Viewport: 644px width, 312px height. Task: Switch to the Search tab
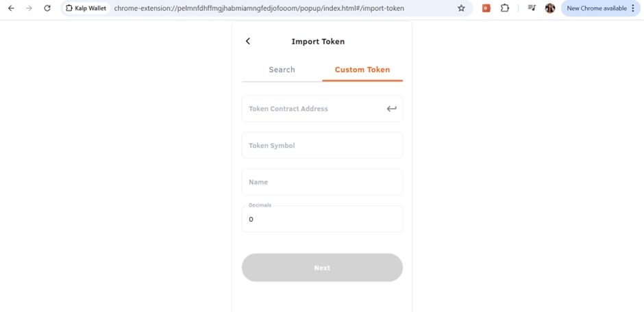tap(282, 70)
